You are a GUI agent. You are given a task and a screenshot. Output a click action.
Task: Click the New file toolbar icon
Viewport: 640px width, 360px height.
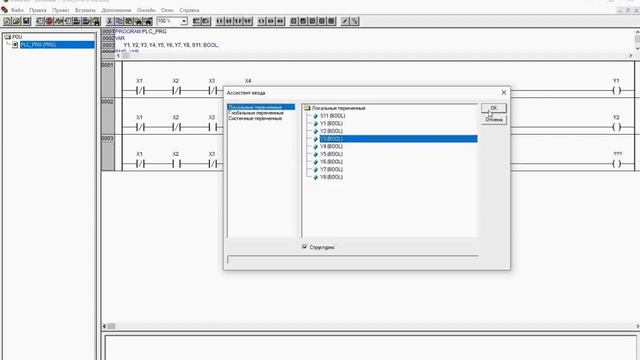(x=7, y=21)
